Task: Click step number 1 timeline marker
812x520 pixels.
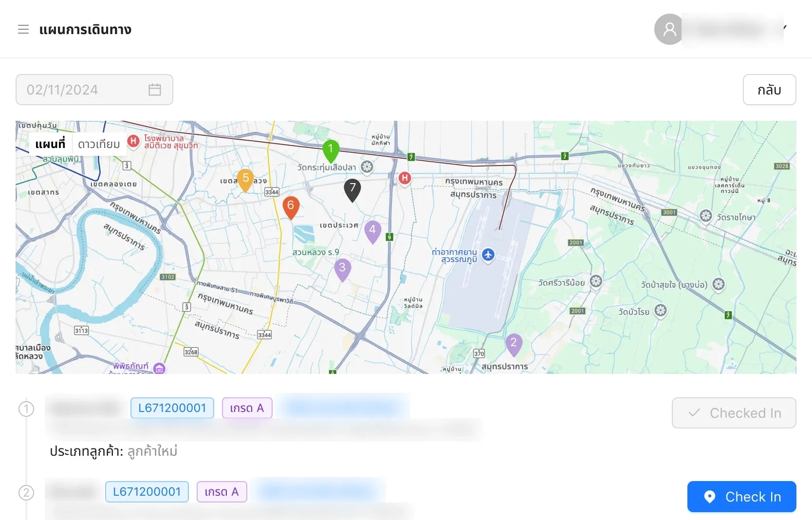Action: [x=26, y=409]
